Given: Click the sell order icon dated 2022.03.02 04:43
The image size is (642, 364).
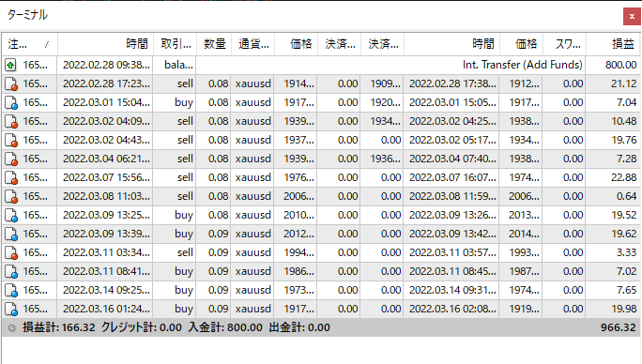Looking at the screenshot, I should point(11,140).
